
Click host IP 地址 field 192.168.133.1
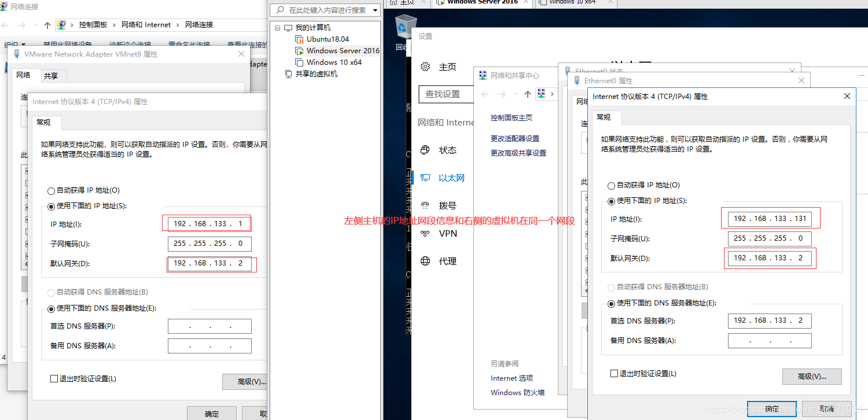click(209, 224)
